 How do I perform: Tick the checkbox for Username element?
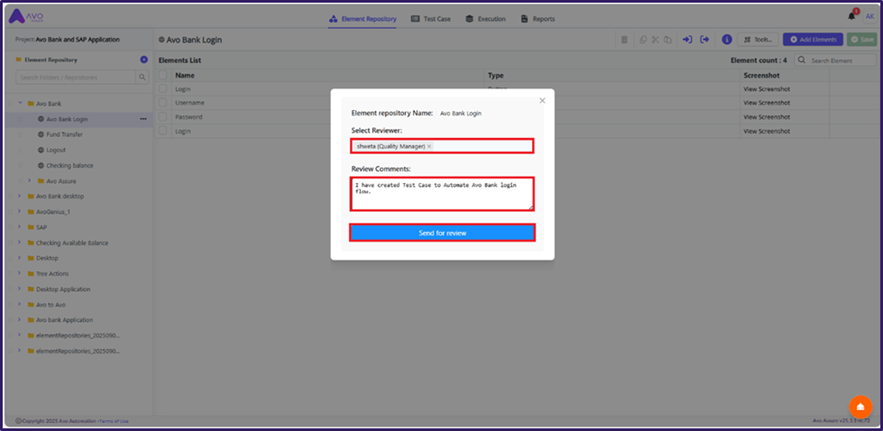pyautogui.click(x=164, y=103)
